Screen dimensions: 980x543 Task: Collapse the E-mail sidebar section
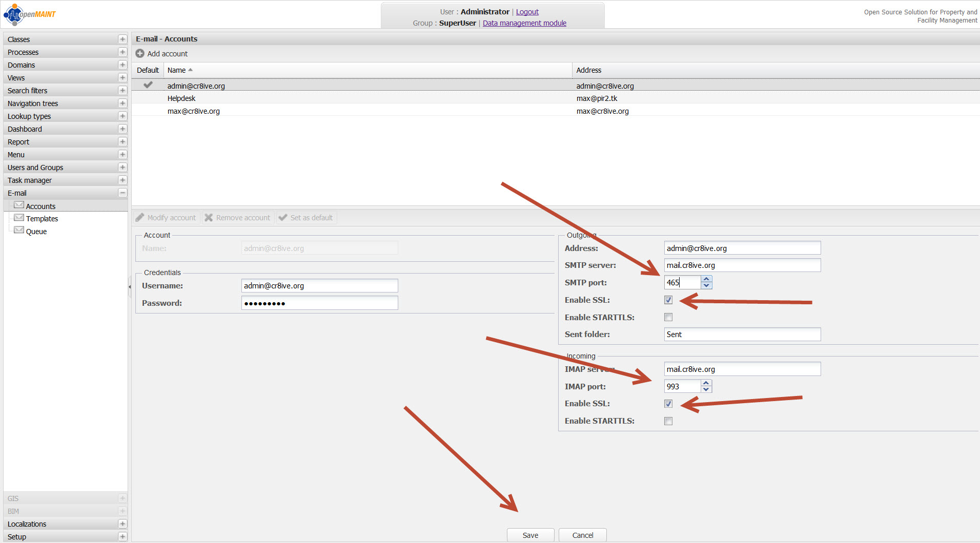122,193
